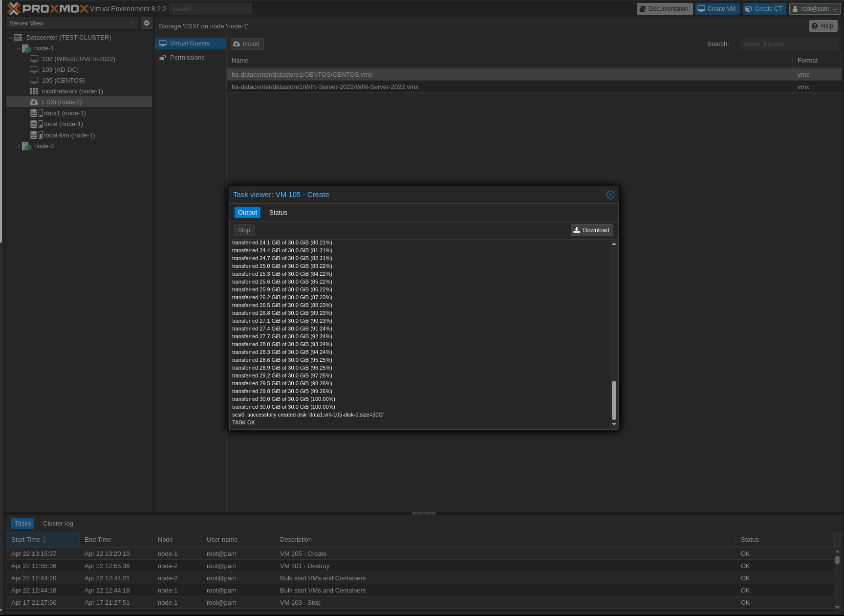The width and height of the screenshot is (844, 616).
Task: Open the Server View settings gear
Action: tap(147, 23)
